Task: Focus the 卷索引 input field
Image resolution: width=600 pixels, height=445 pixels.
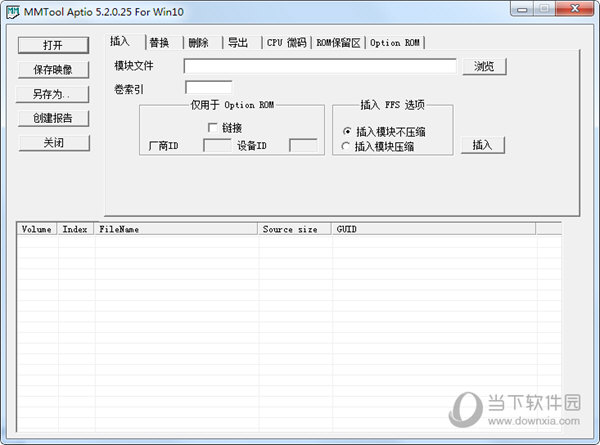Action: tap(209, 87)
